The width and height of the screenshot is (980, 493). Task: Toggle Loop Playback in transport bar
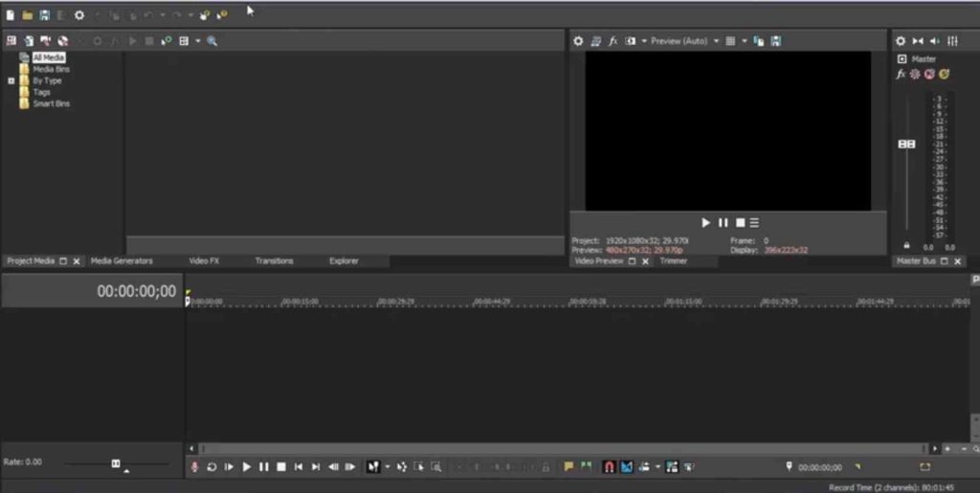tap(212, 467)
